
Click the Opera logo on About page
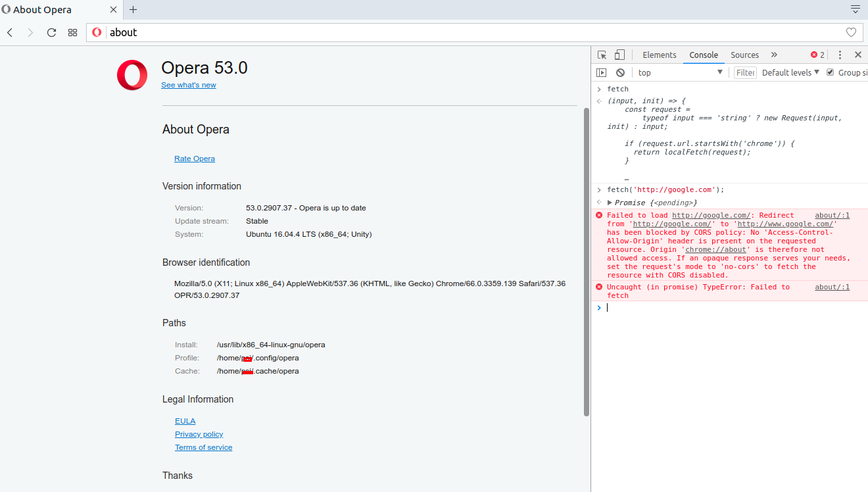pos(132,75)
